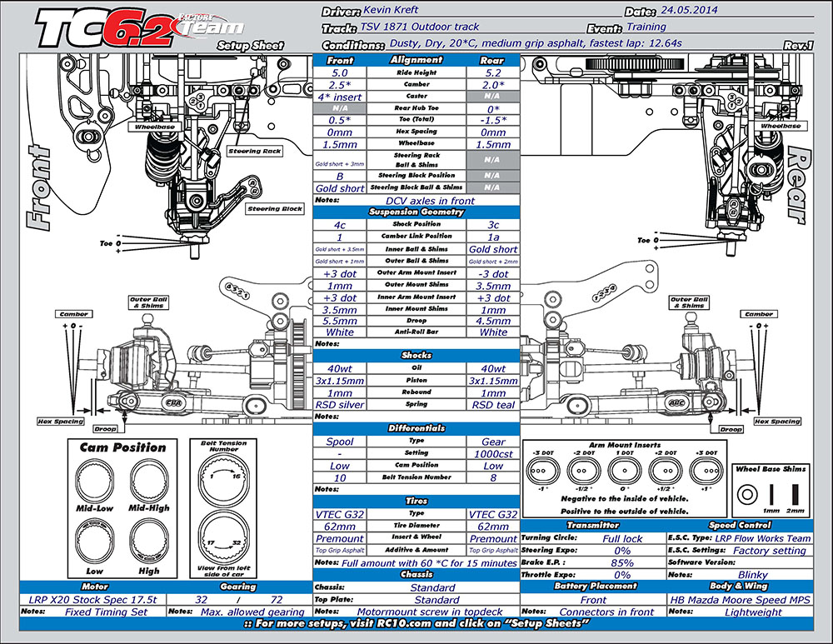Click the 1mm wheel base shim bar

(771, 494)
